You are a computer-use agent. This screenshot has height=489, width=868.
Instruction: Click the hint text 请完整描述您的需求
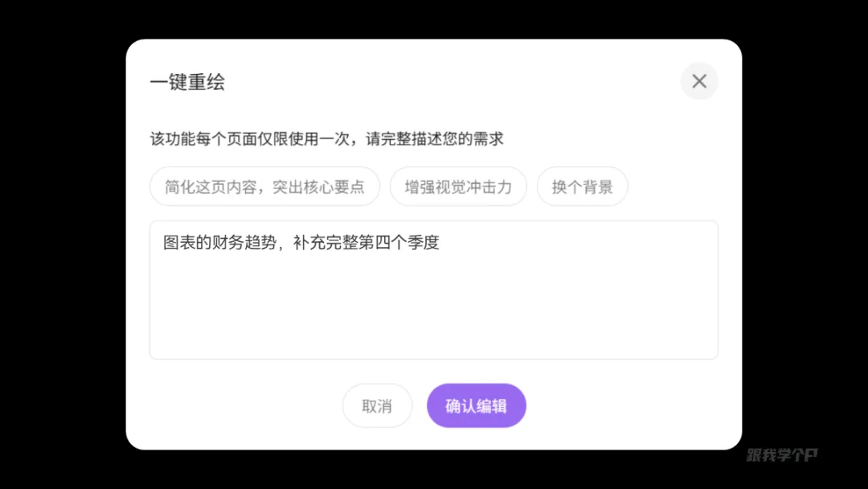click(435, 139)
